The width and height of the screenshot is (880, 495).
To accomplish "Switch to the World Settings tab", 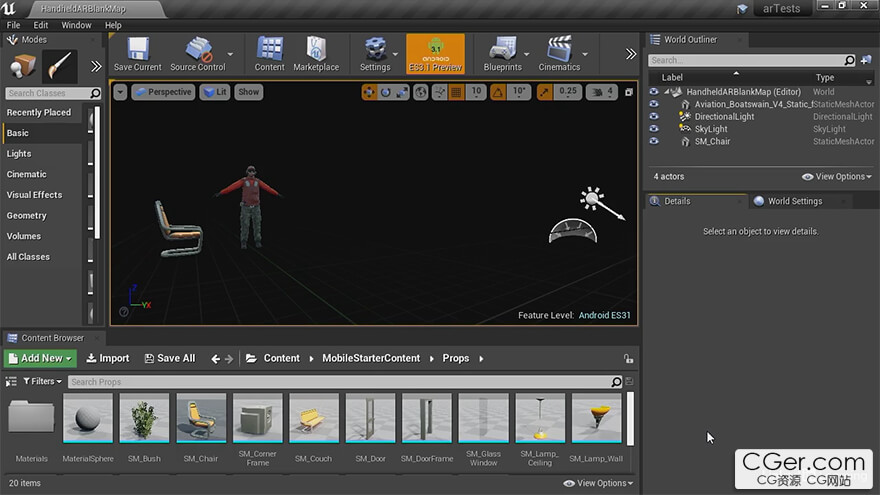I will [794, 201].
